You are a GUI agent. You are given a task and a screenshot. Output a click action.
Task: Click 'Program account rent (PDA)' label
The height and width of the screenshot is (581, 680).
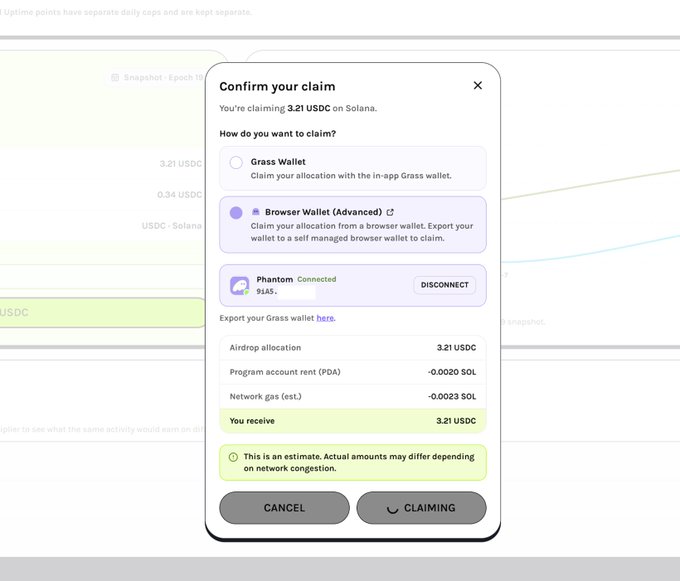tap(285, 372)
